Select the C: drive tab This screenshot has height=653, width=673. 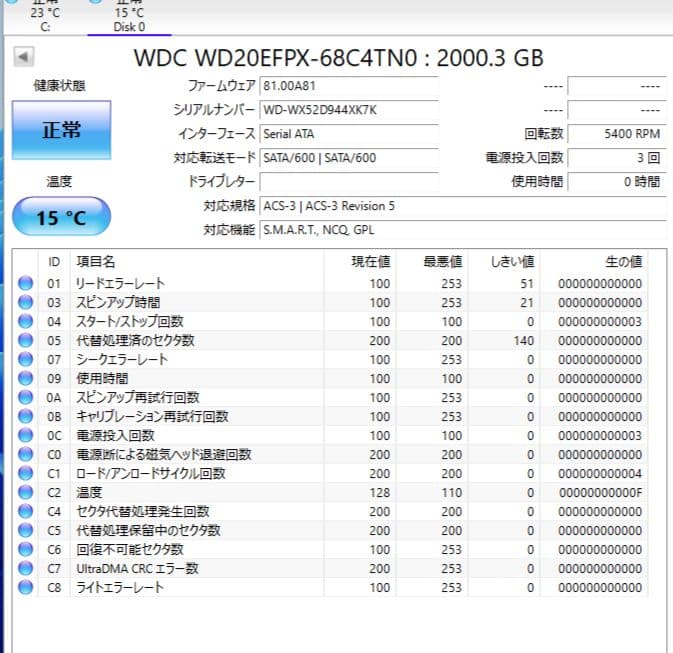[x=45, y=17]
